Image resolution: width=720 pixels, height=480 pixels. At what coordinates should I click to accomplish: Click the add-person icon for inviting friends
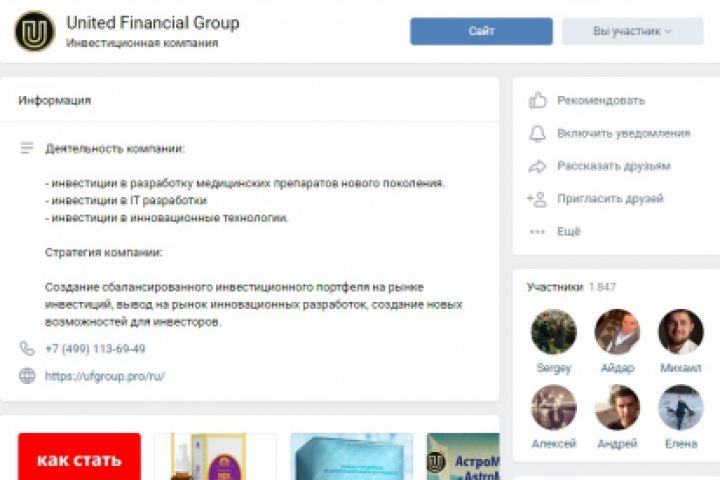[537, 199]
